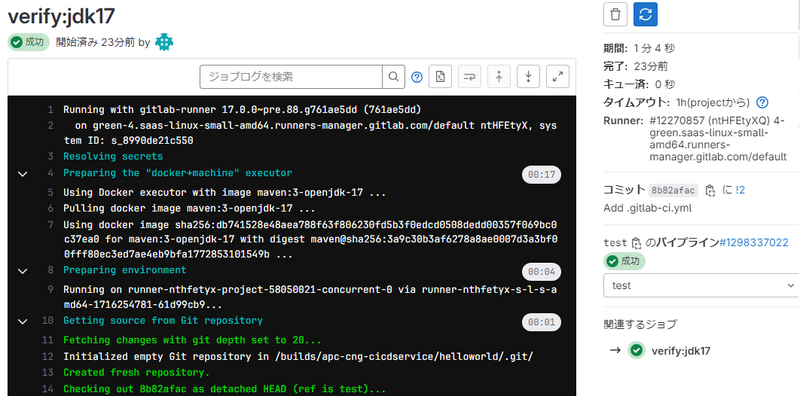
Task: Click the search magnifier button
Action: (x=393, y=77)
